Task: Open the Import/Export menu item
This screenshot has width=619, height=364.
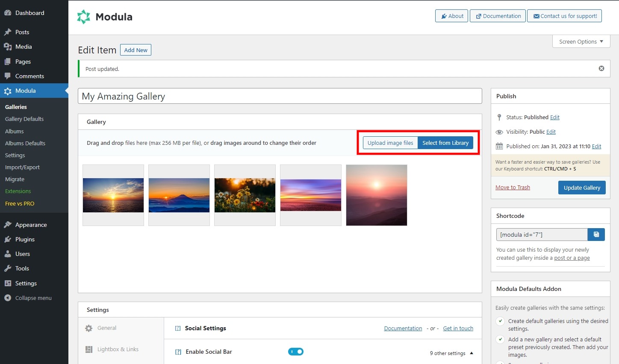Action: [x=22, y=167]
